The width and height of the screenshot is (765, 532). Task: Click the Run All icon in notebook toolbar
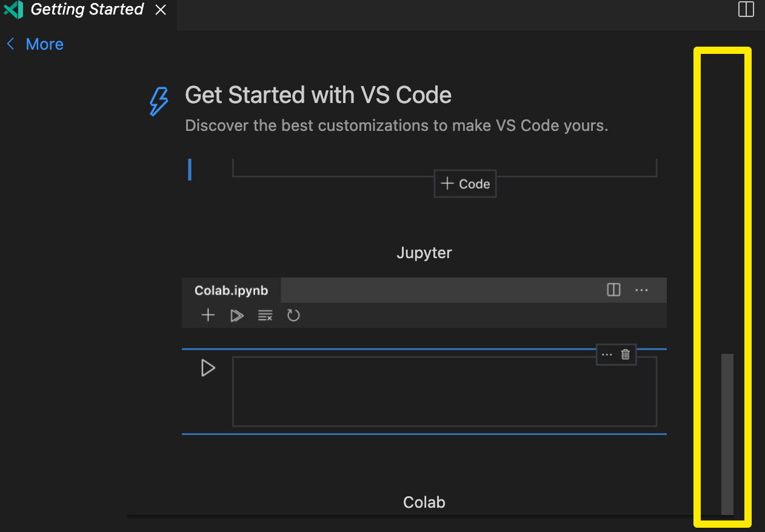tap(237, 316)
